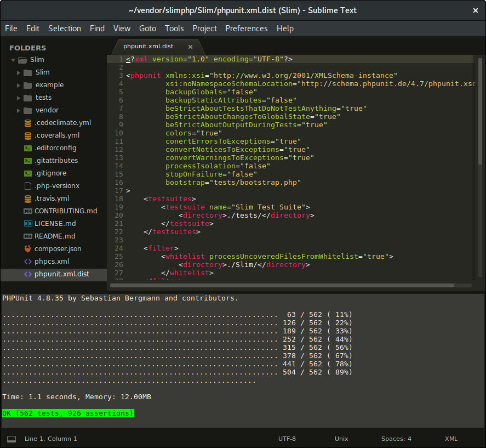Click the README.md markdown icon
486x448 pixels.
[28, 236]
